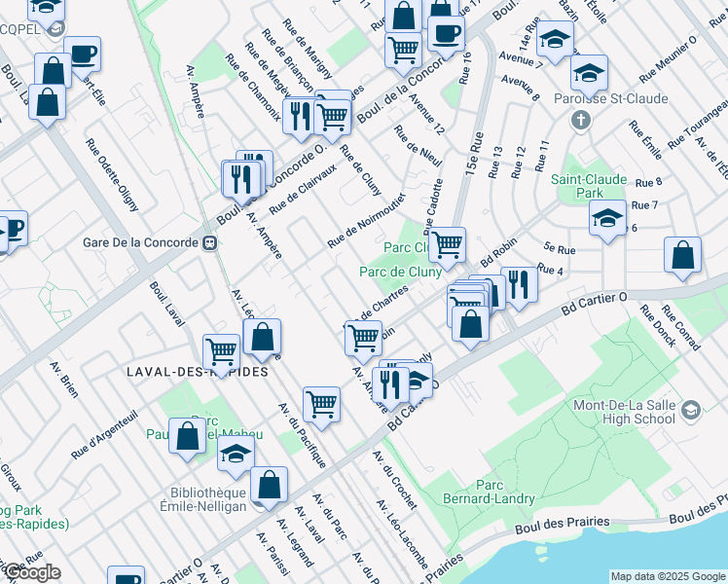Click the restaurant marker near Rue 4

520,286
